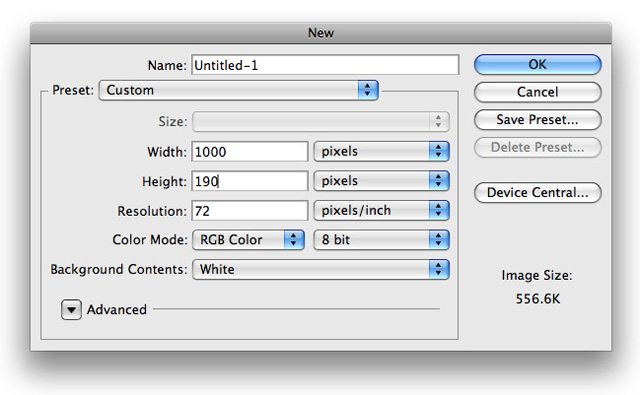The height and width of the screenshot is (395, 640).
Task: Click the Color Mode: label
Action: tap(150, 240)
